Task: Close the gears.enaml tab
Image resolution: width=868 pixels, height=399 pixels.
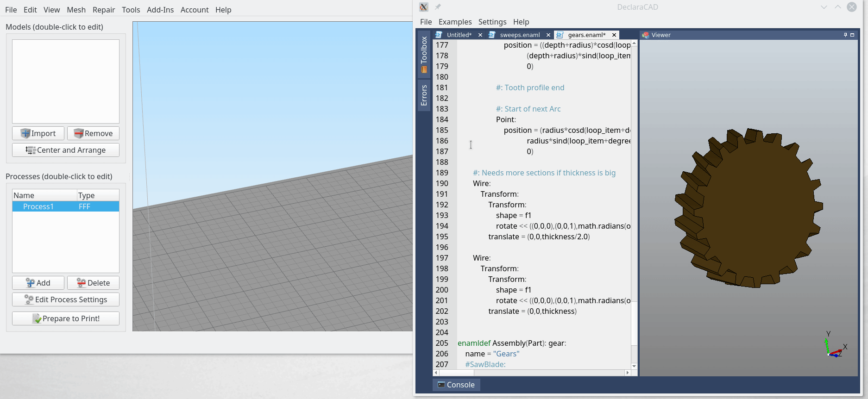Action: point(614,35)
